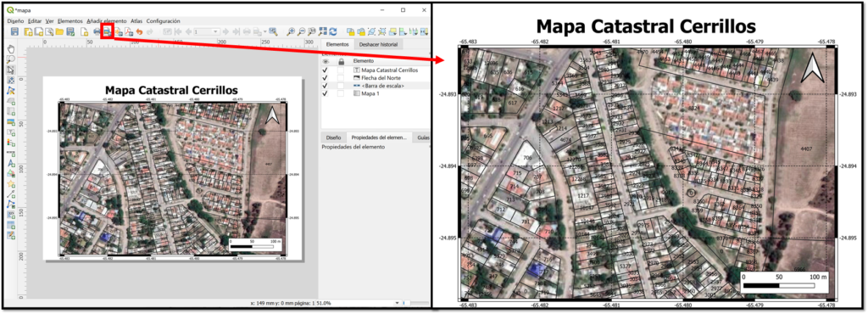Image resolution: width=868 pixels, height=314 pixels.
Task: Lock the Mapa Catastral Cerrillos item
Action: pyautogui.click(x=341, y=70)
